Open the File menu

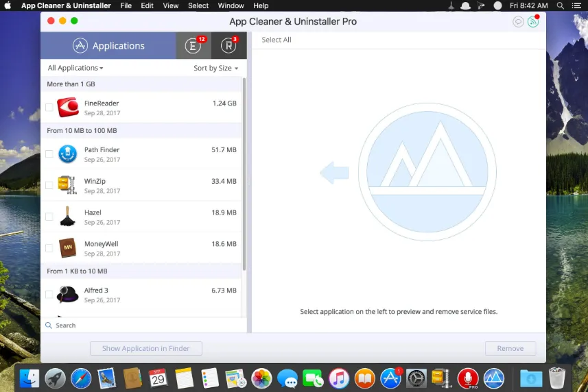pos(126,5)
